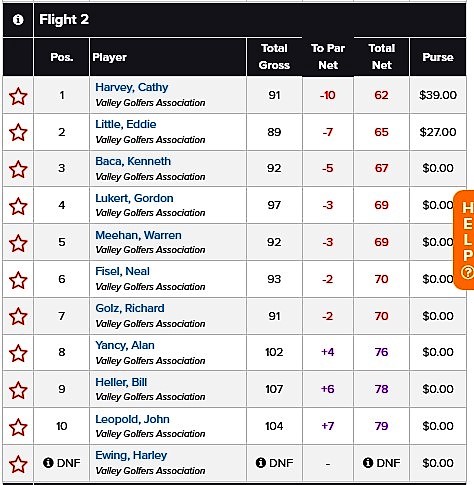Viewport: 474px width, 485px height.
Task: Click the DNF info icon in Pos. column
Action: tap(48, 462)
